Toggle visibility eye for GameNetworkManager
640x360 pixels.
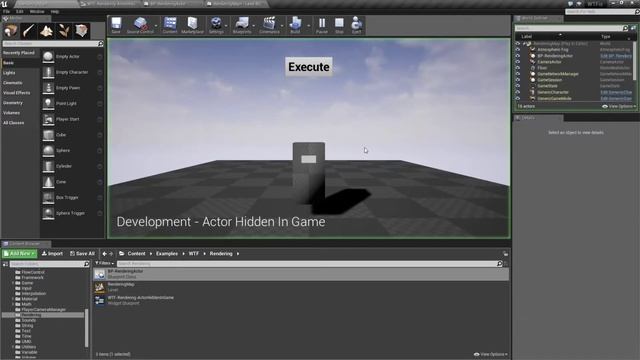tap(518, 74)
